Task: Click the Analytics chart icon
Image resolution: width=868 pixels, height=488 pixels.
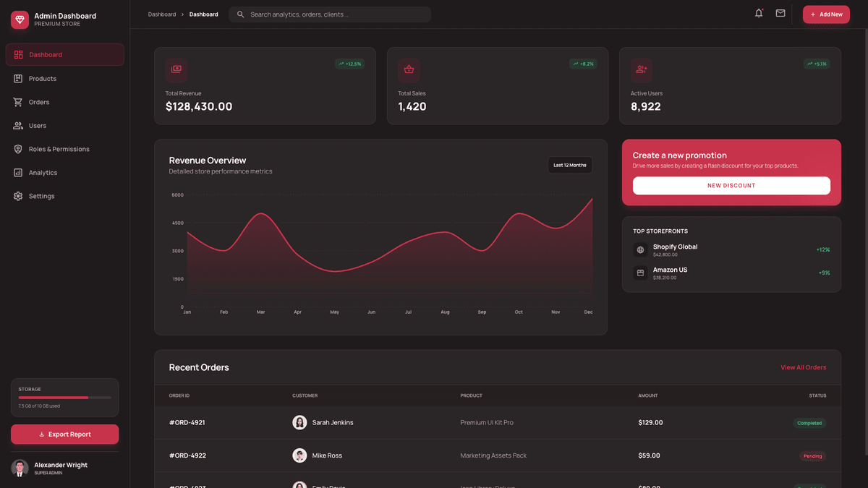Action: point(17,172)
